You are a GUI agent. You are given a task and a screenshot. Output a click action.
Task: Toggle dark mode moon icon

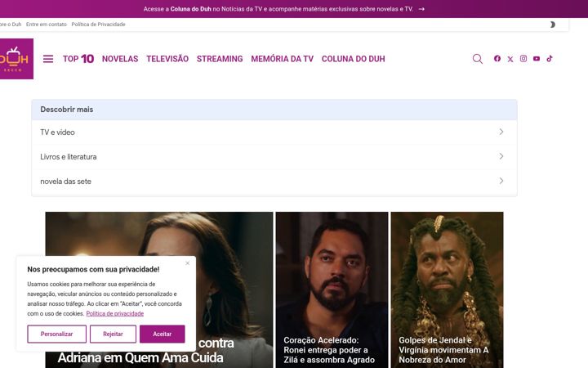(552, 25)
